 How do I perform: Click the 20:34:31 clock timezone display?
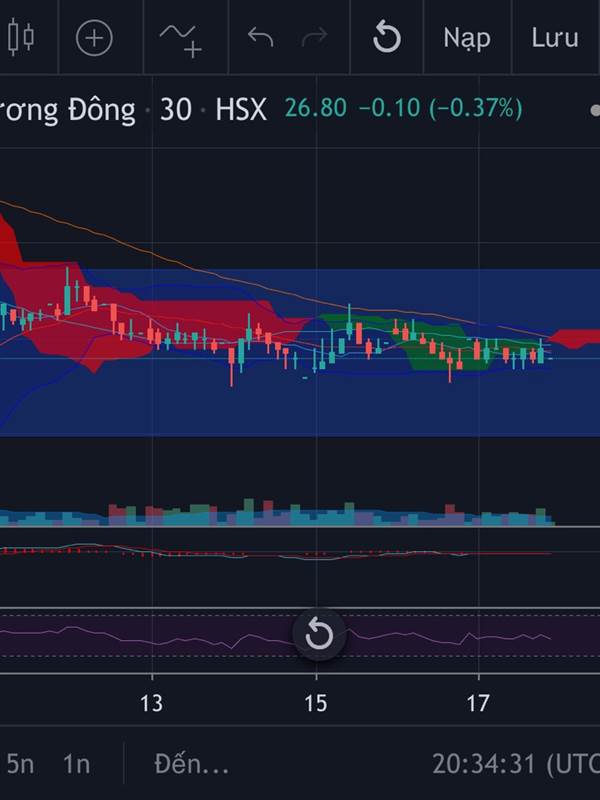tap(515, 764)
